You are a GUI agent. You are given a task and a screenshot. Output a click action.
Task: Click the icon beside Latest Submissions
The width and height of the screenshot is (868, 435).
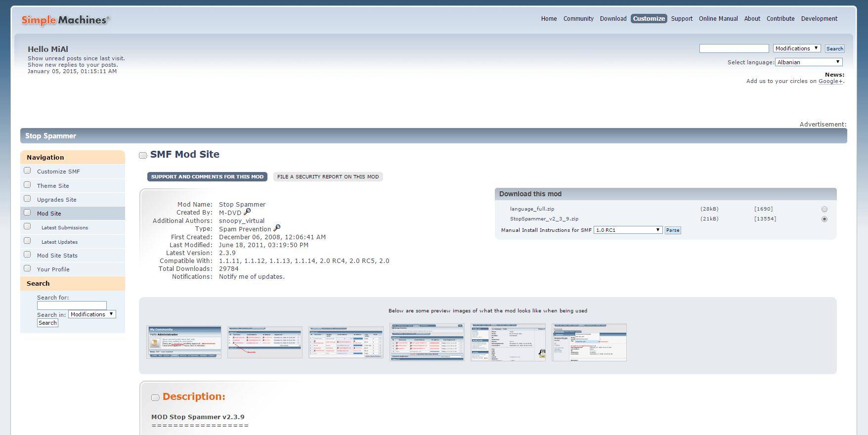pyautogui.click(x=27, y=226)
